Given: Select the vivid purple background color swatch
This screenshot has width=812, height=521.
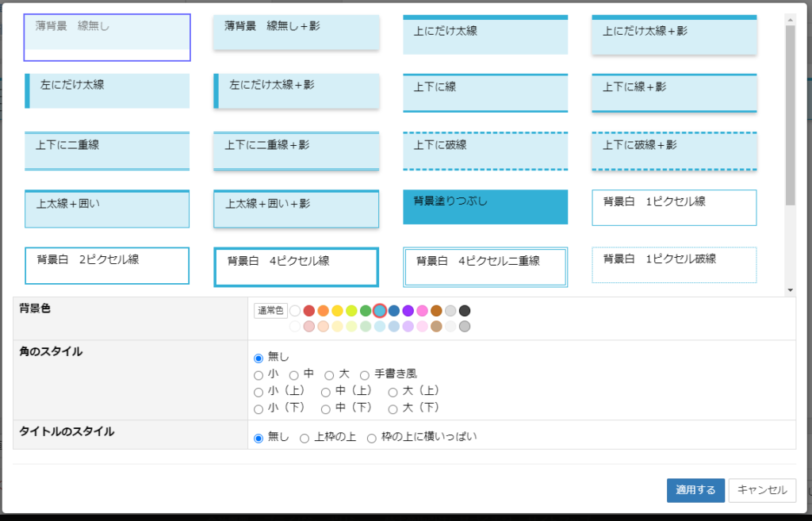Looking at the screenshot, I should click(408, 311).
